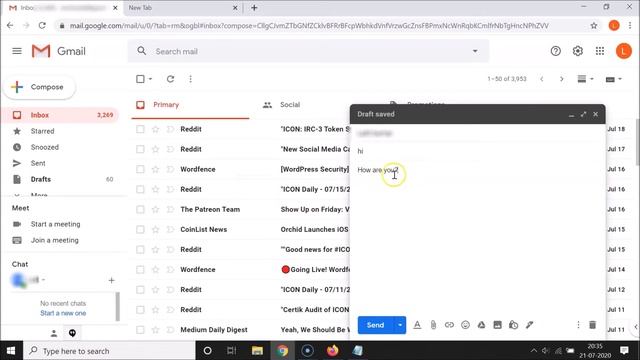640x360 pixels.
Task: Bookmark this page with star icon
Action: pyautogui.click(x=594, y=26)
